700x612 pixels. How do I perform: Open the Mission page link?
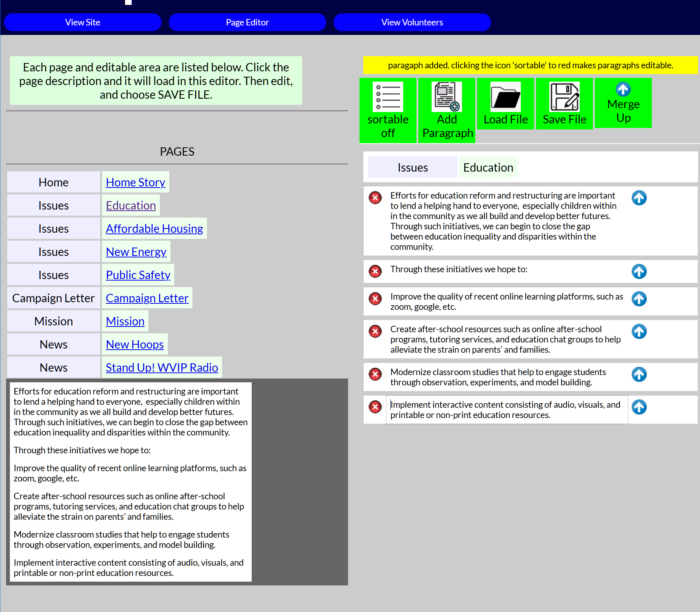[125, 321]
